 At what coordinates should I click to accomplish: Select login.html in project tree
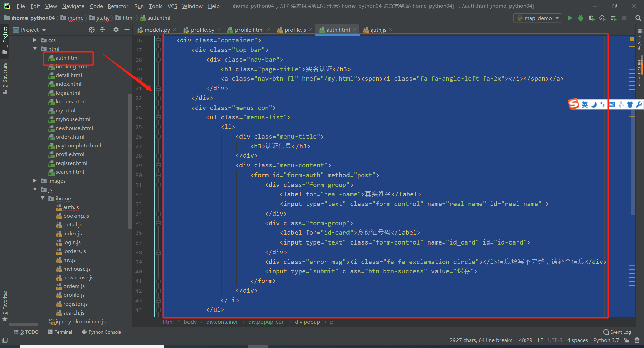(x=68, y=93)
